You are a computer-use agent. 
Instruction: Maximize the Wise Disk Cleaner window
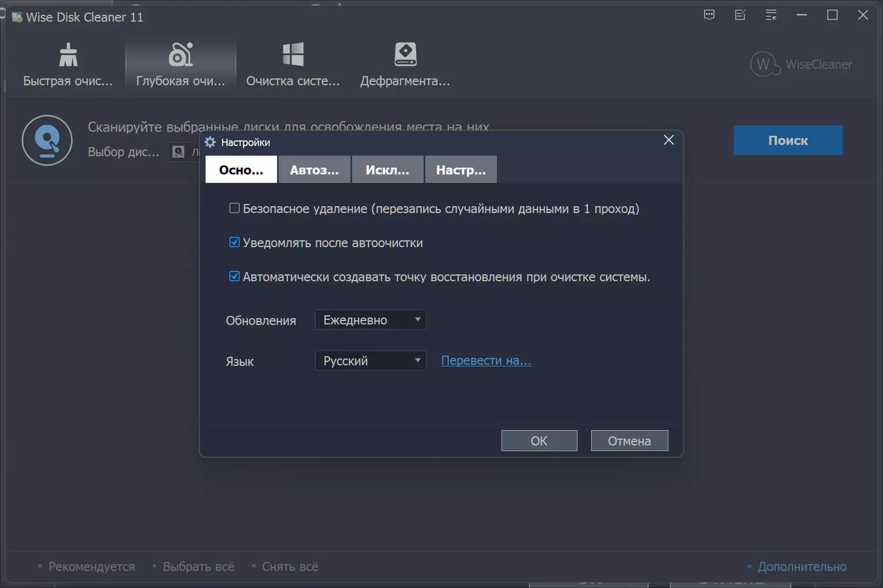[x=832, y=15]
